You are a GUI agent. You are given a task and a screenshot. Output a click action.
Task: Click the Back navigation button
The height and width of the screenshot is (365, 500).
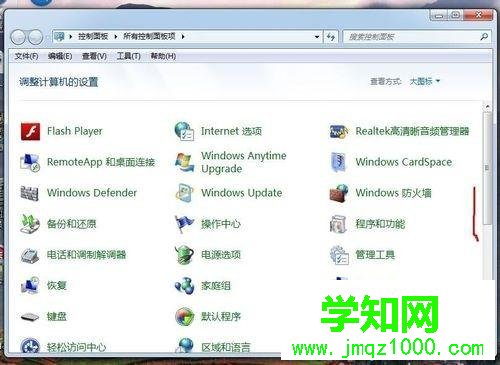[18, 37]
